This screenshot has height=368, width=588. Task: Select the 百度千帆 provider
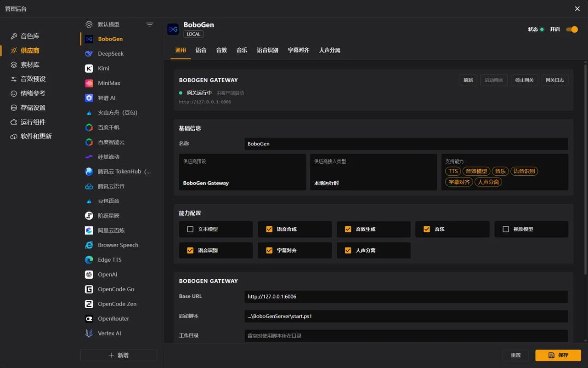click(x=119, y=127)
